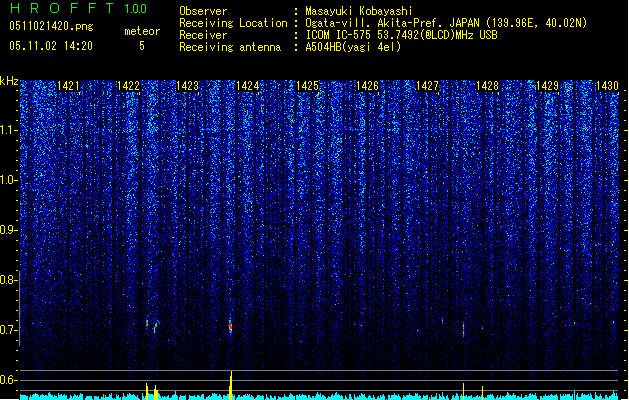Select observer name Masayuki Kobayashi
Image resolution: width=629 pixels, height=400 pixels.
(359, 11)
